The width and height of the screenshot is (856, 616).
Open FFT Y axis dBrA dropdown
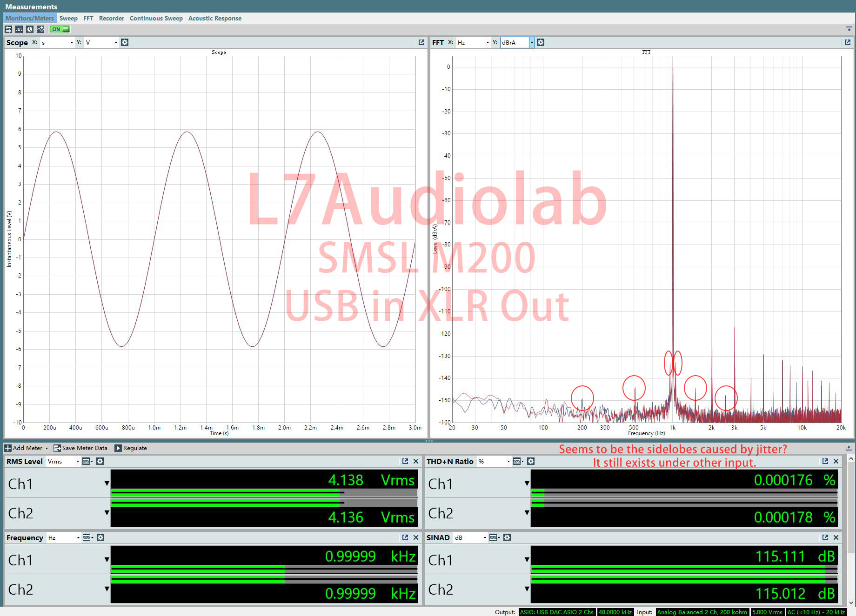point(517,42)
